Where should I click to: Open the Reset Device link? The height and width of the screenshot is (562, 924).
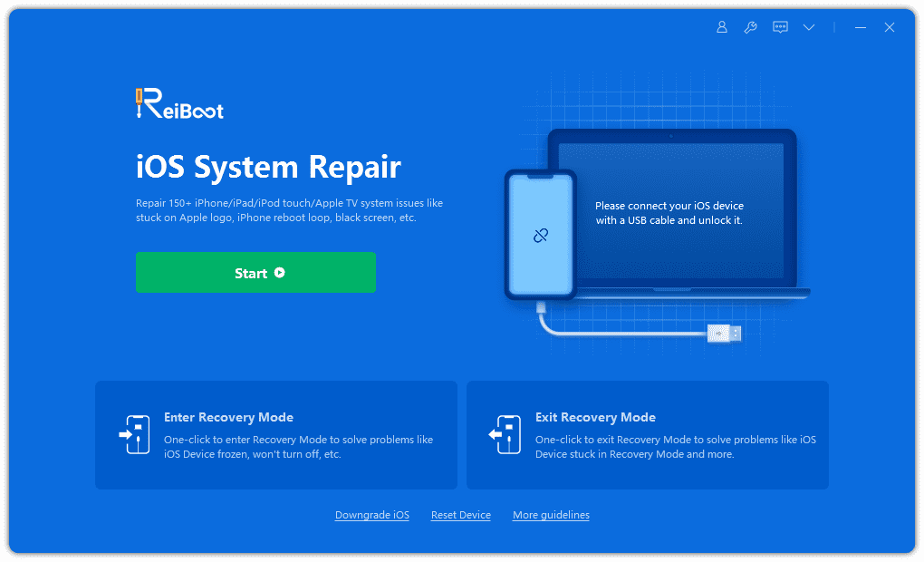pos(461,515)
